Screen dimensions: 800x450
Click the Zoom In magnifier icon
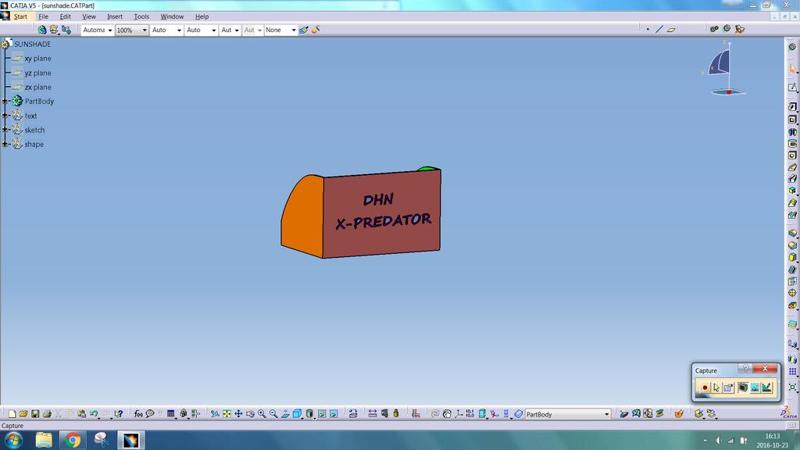pos(262,414)
